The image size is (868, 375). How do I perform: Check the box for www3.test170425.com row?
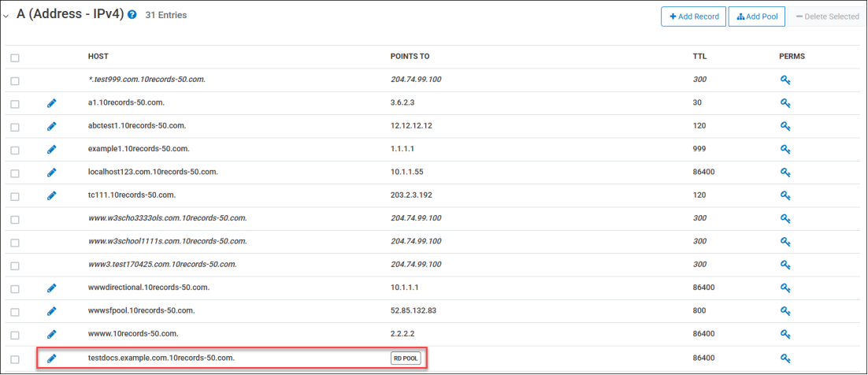click(x=15, y=265)
